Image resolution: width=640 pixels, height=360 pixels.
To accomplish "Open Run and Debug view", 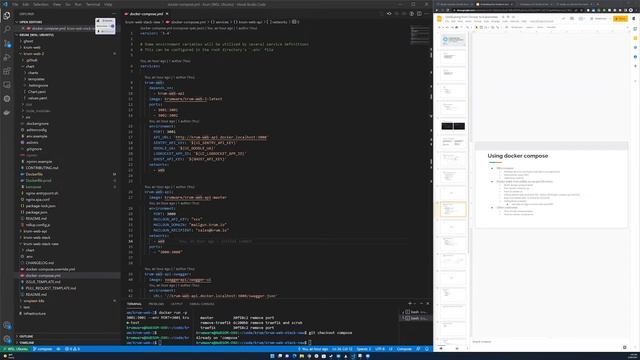I will pyautogui.click(x=7, y=57).
